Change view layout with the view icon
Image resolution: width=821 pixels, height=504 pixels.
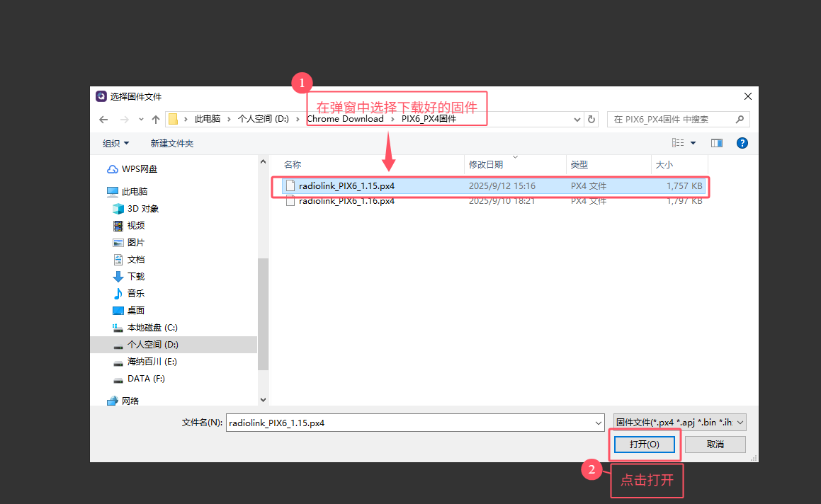[677, 143]
